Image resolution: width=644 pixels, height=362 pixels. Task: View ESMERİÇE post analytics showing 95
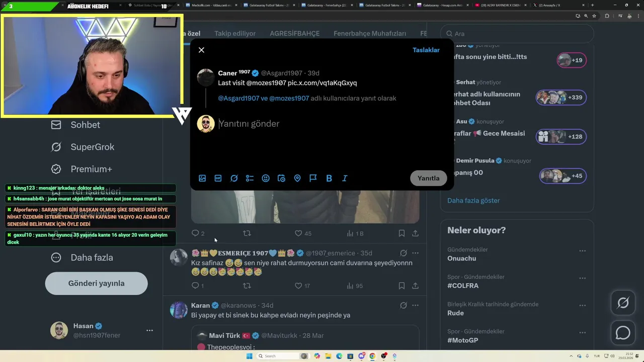coord(355,286)
